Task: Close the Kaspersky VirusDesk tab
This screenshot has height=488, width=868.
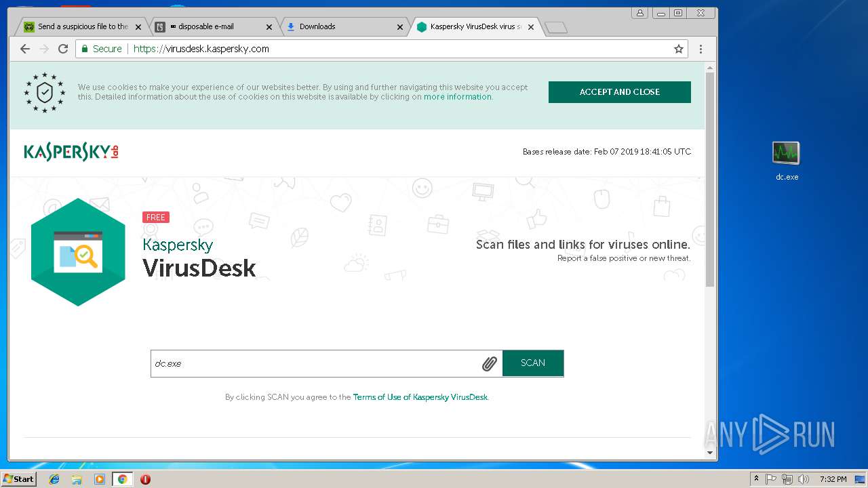Action: coord(531,27)
